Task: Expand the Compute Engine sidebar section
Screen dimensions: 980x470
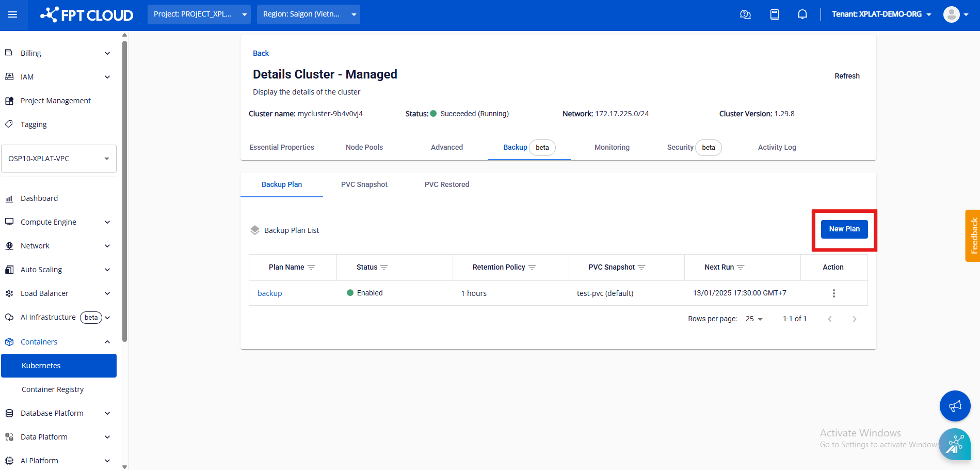Action: click(58, 222)
